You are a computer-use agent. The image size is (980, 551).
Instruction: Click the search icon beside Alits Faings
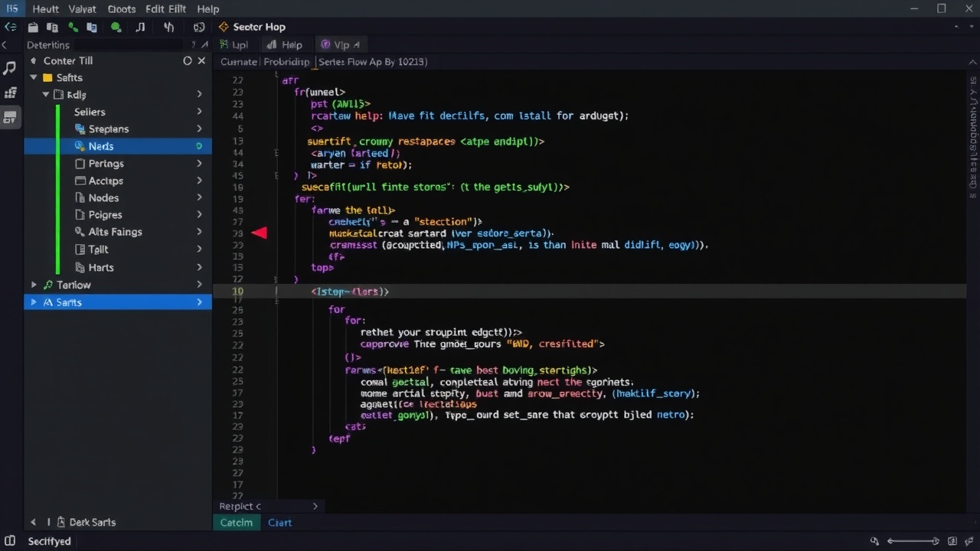point(81,232)
